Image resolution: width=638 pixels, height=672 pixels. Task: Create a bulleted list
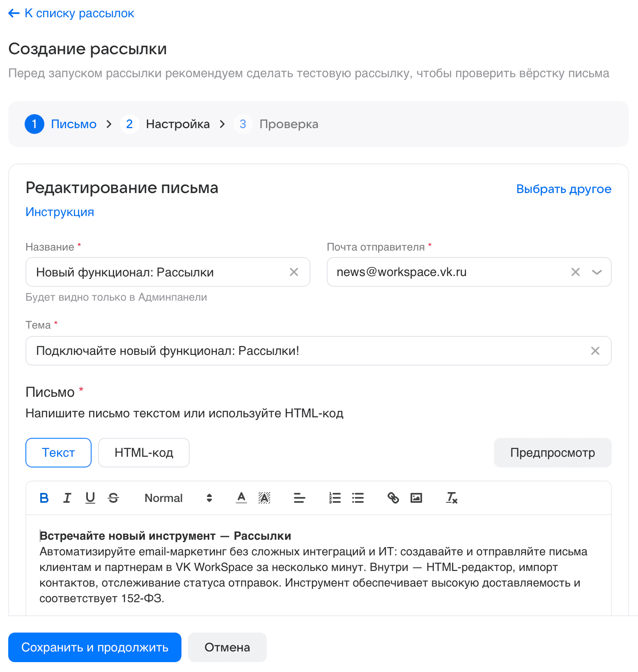click(358, 498)
